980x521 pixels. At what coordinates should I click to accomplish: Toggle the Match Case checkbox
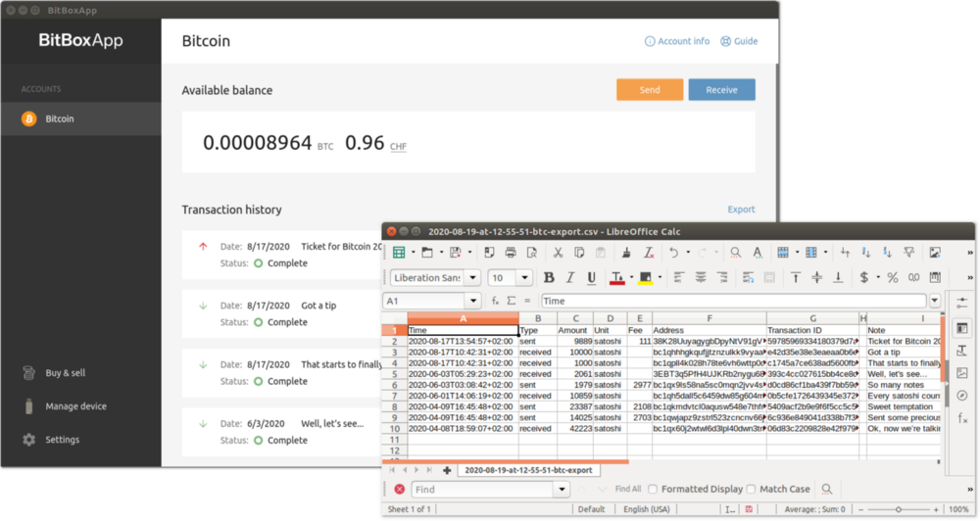(x=752, y=489)
